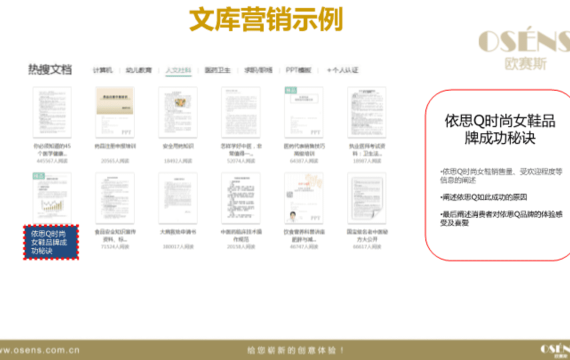570x360 pixels.
Task: Open thumbnail with doctor photo in second row
Action: coord(304,198)
